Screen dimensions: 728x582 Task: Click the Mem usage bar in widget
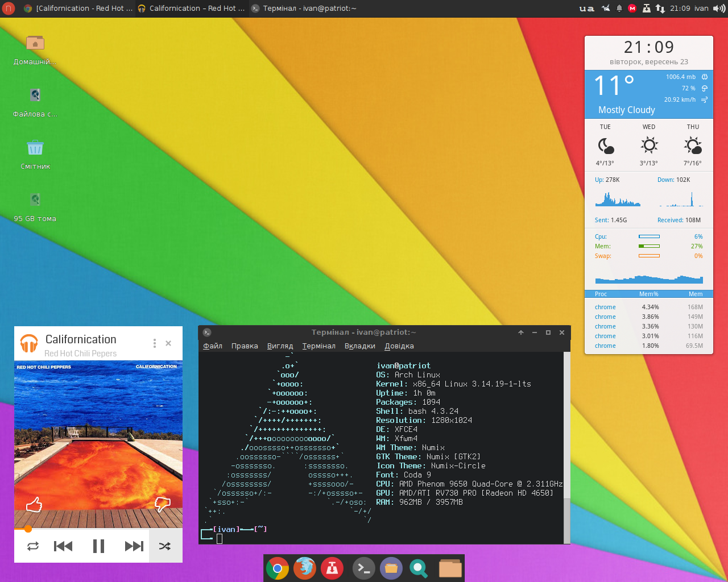click(649, 246)
